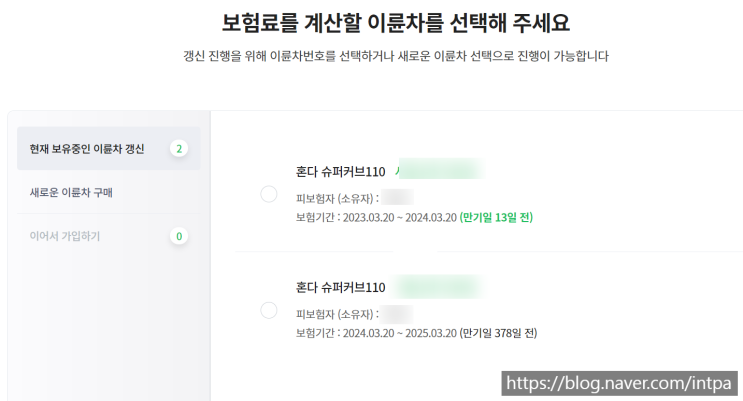Image resolution: width=743 pixels, height=401 pixels.
Task: Click the blurred plate number of the second vehicle
Action: 438,287
